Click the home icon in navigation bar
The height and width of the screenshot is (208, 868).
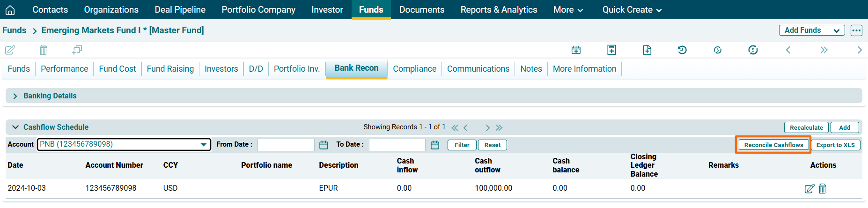(x=10, y=10)
